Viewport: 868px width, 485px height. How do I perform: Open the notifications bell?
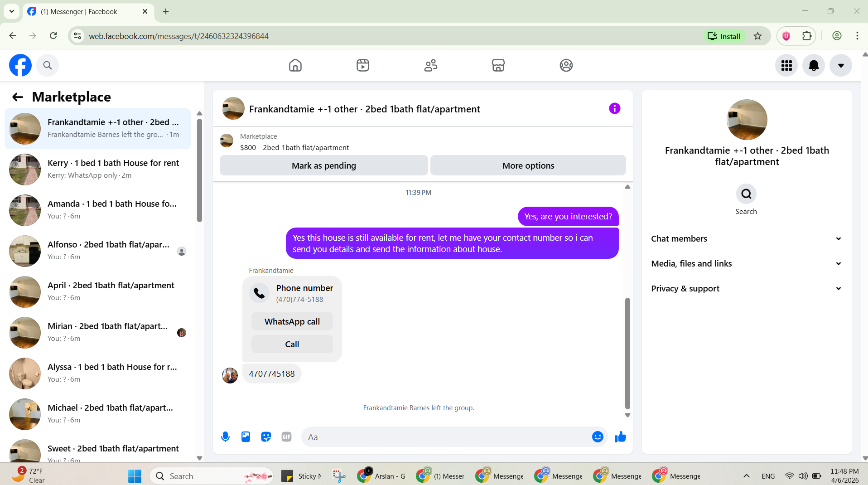point(814,65)
